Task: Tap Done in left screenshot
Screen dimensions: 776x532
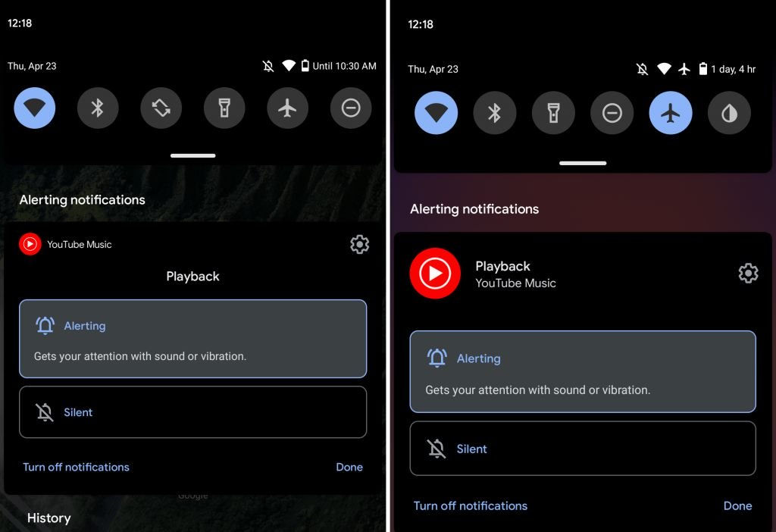Action: pos(349,467)
